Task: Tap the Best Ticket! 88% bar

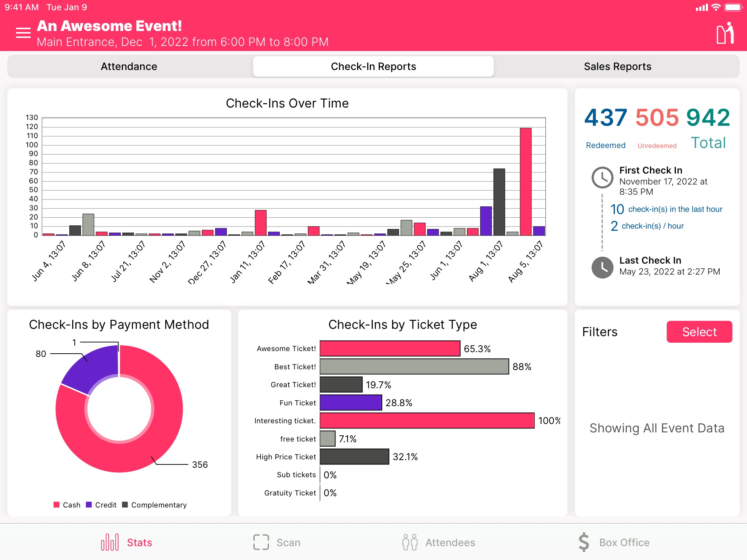Action: click(x=414, y=366)
